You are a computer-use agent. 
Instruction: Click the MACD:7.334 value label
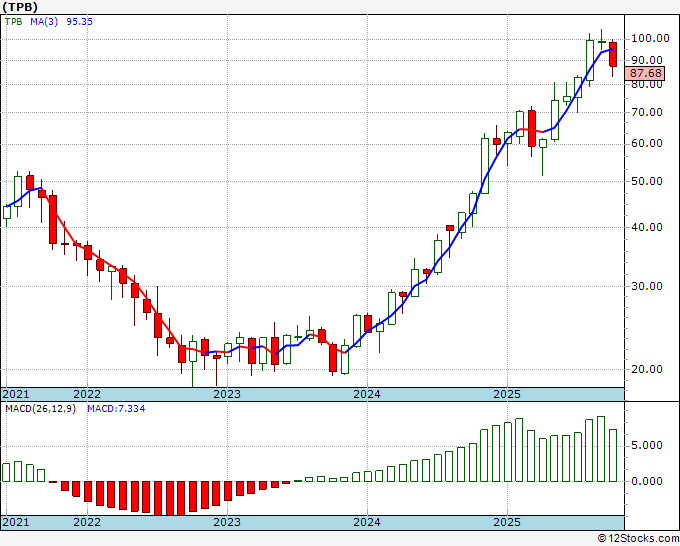pyautogui.click(x=116, y=409)
